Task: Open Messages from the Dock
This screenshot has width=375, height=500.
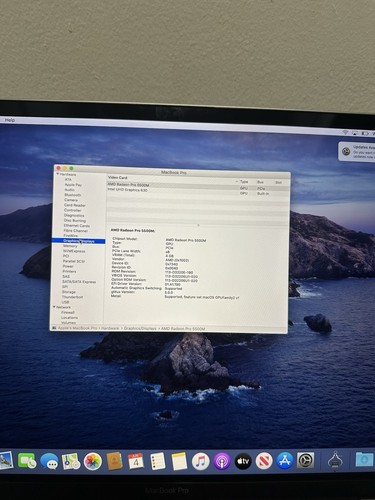Action: pyautogui.click(x=49, y=461)
